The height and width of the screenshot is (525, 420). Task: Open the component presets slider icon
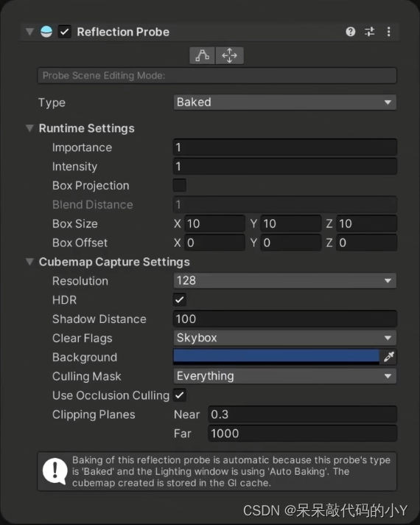click(369, 32)
